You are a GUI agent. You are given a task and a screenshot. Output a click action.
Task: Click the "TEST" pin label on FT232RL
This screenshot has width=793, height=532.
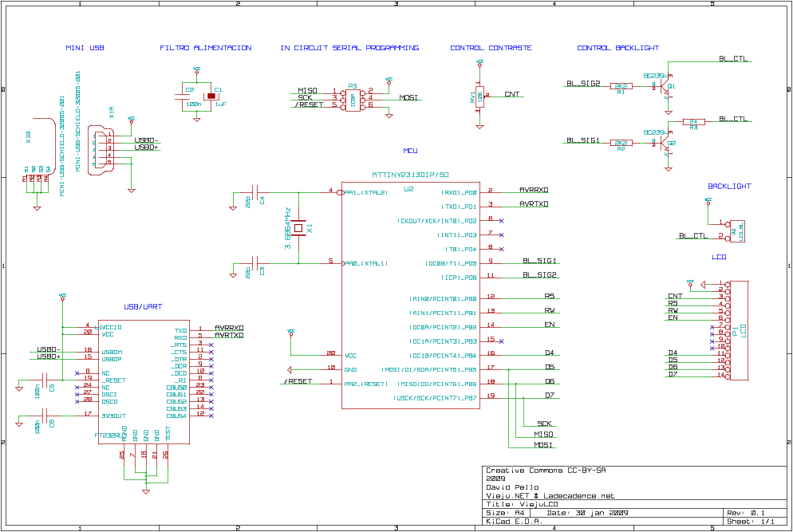tap(168, 433)
